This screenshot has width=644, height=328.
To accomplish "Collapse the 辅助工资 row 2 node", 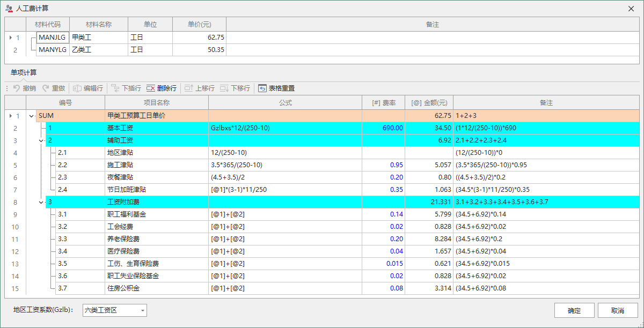I will coord(41,140).
